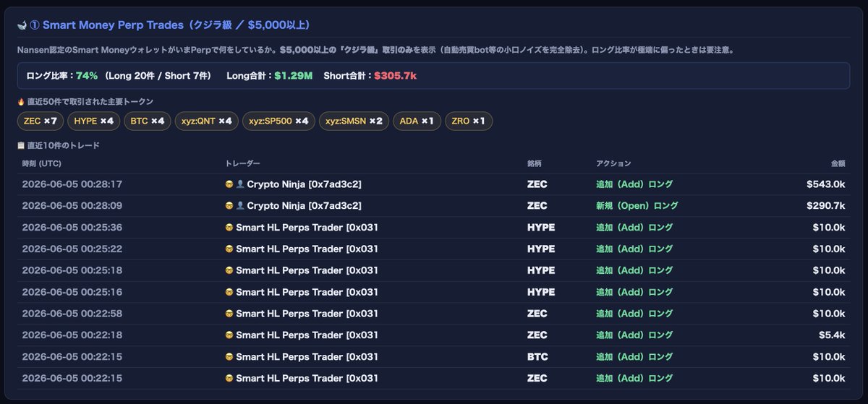Select the xyz:SMSN ×2 token chip
868x404 pixels.
(354, 121)
